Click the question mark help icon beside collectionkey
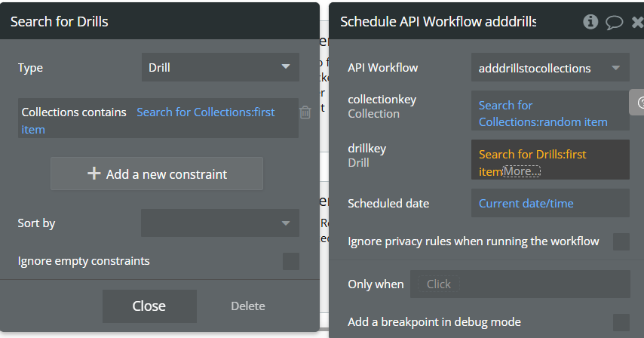644x338 pixels. coord(639,103)
